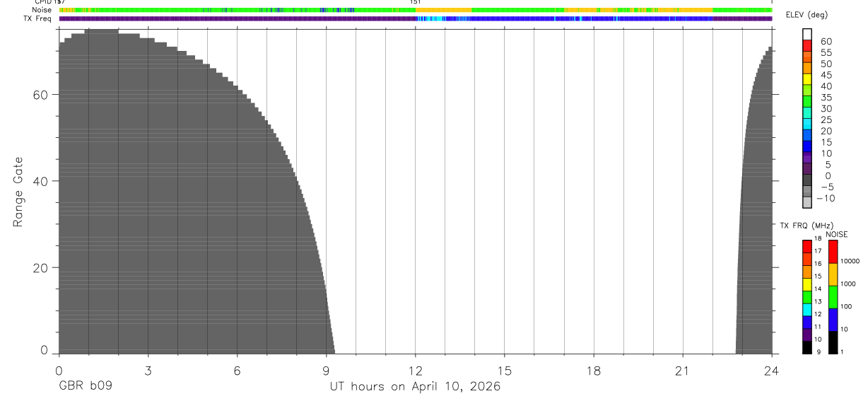The image size is (868, 401).
Task: Click the '21' tick on UT hours axis
Action: (x=683, y=371)
